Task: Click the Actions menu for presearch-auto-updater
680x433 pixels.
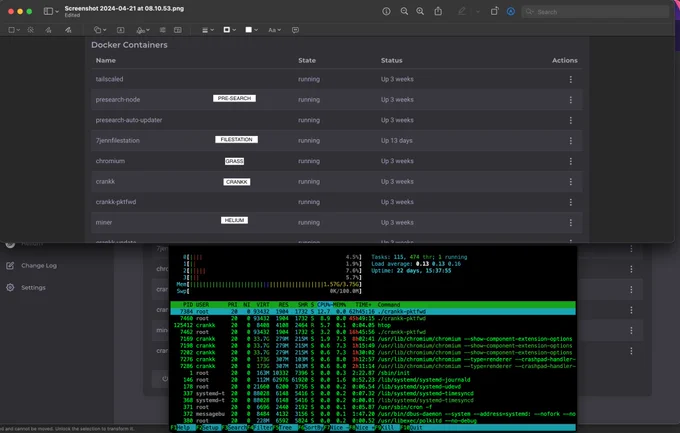Action: pos(570,120)
